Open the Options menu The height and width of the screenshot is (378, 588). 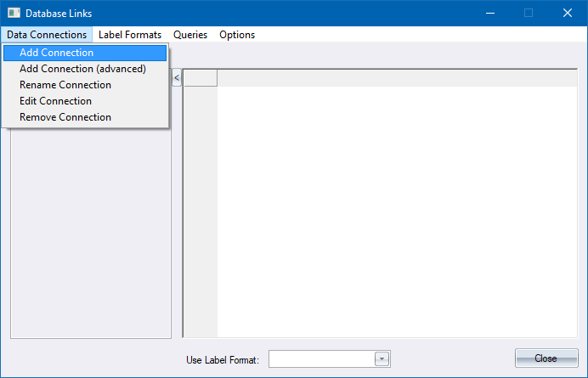point(237,35)
